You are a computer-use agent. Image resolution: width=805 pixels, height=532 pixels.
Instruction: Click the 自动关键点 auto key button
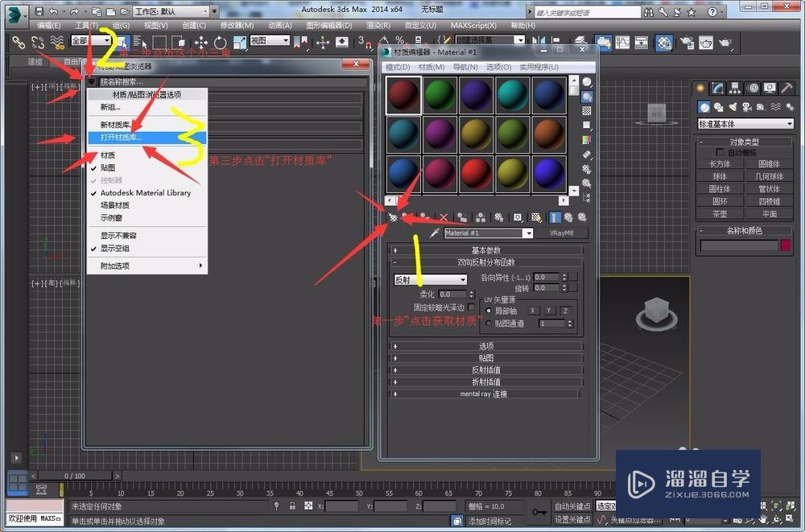[x=572, y=506]
